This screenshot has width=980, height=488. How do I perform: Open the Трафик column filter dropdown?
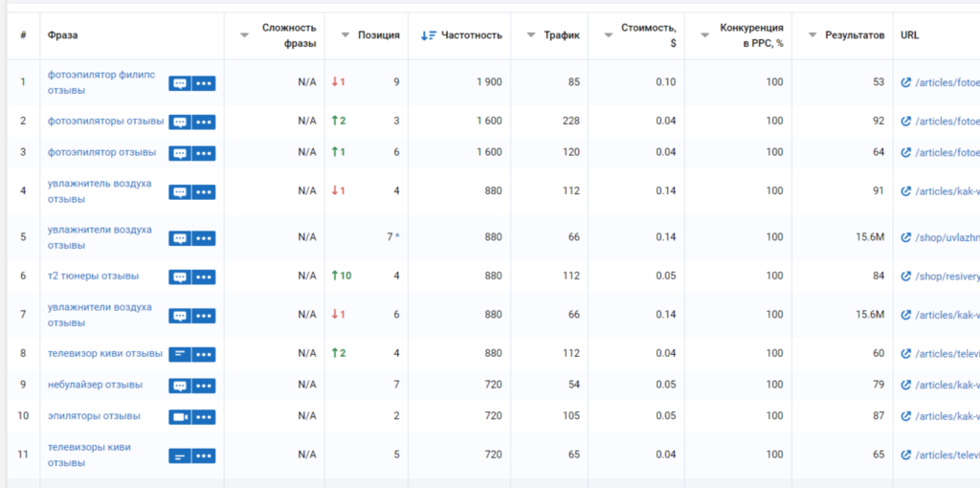531,35
